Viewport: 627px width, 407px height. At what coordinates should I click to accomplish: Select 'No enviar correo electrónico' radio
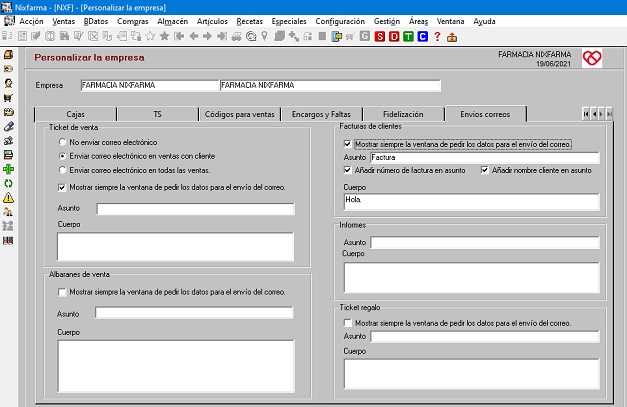click(62, 142)
